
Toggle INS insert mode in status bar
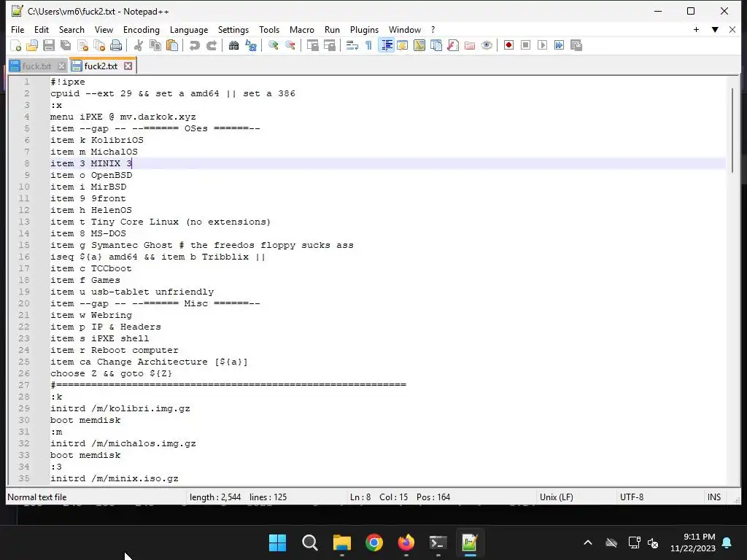(x=713, y=497)
